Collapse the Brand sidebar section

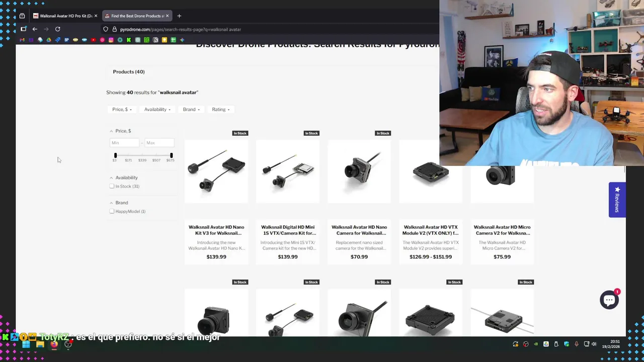pyautogui.click(x=119, y=203)
